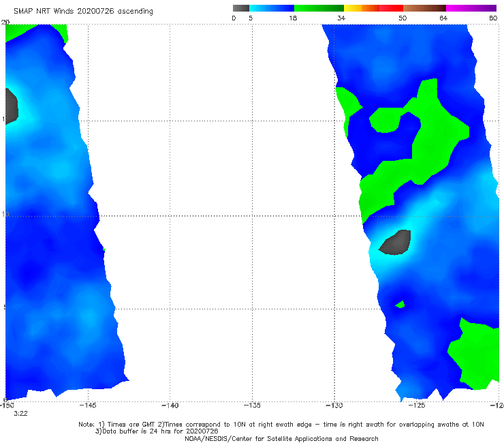
Task: Click the dark gray low-wind patch in right swath
Action: tap(395, 242)
